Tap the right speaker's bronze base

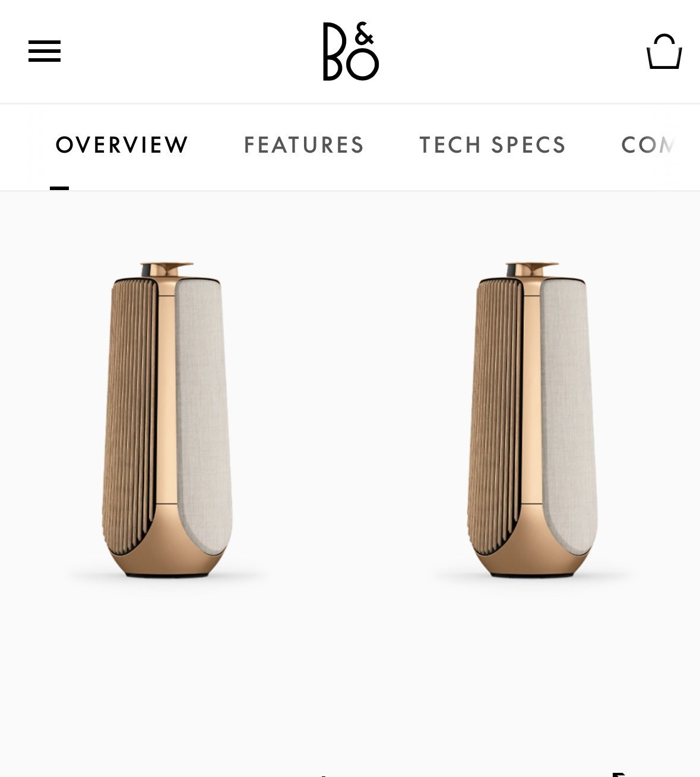pos(531,555)
